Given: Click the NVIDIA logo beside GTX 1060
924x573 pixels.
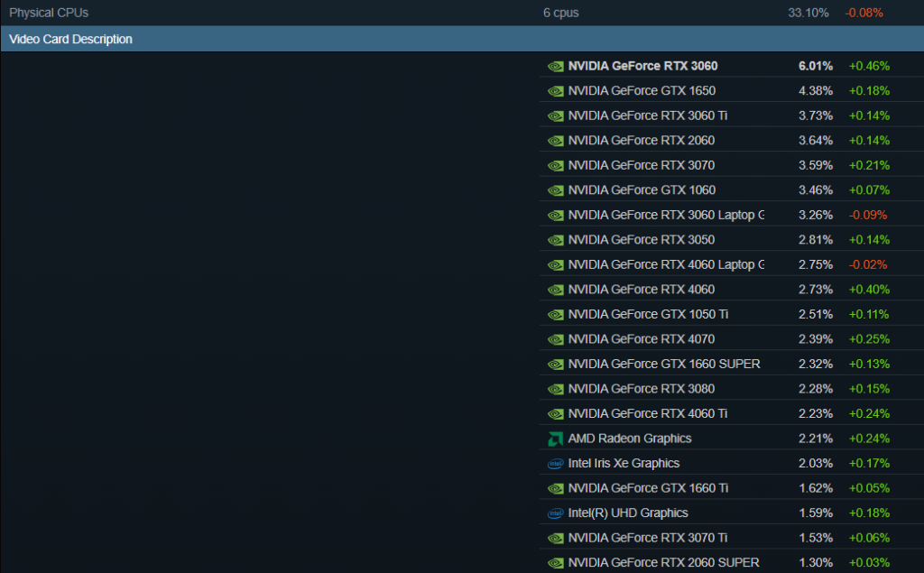Looking at the screenshot, I should click(x=555, y=190).
